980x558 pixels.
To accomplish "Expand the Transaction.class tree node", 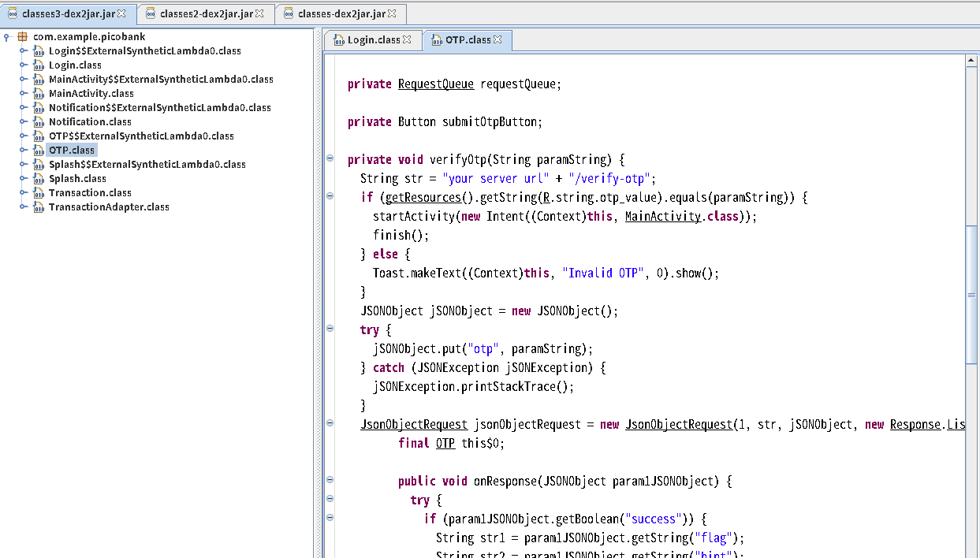I will point(24,193).
